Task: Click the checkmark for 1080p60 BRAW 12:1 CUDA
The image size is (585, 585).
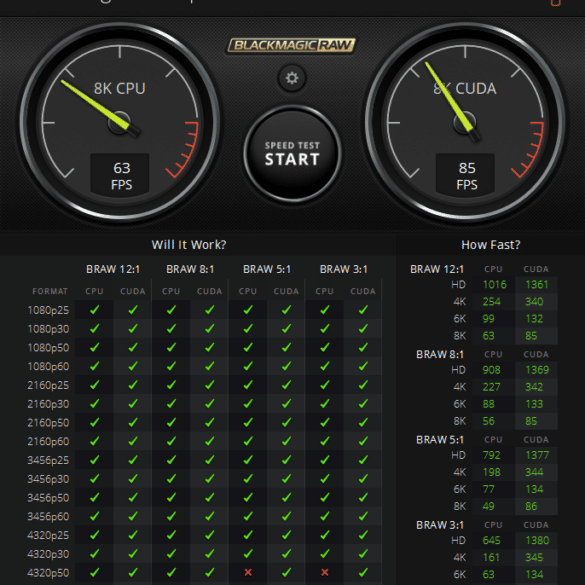Action: point(133,366)
